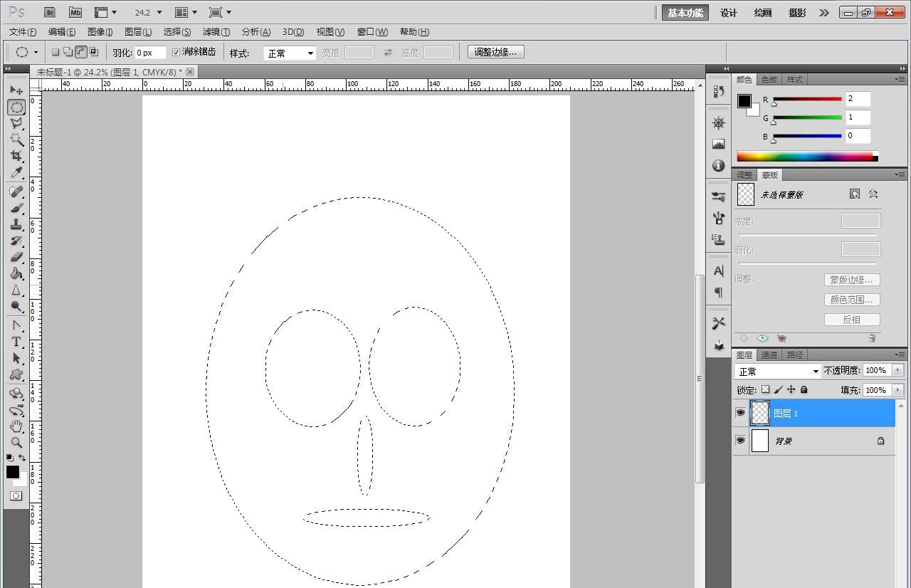
Task: Open the fill (填充) slider arrow
Action: click(897, 389)
